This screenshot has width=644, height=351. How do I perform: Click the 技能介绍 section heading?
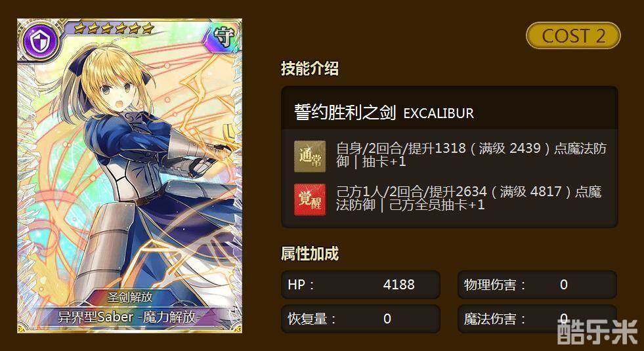[310, 68]
